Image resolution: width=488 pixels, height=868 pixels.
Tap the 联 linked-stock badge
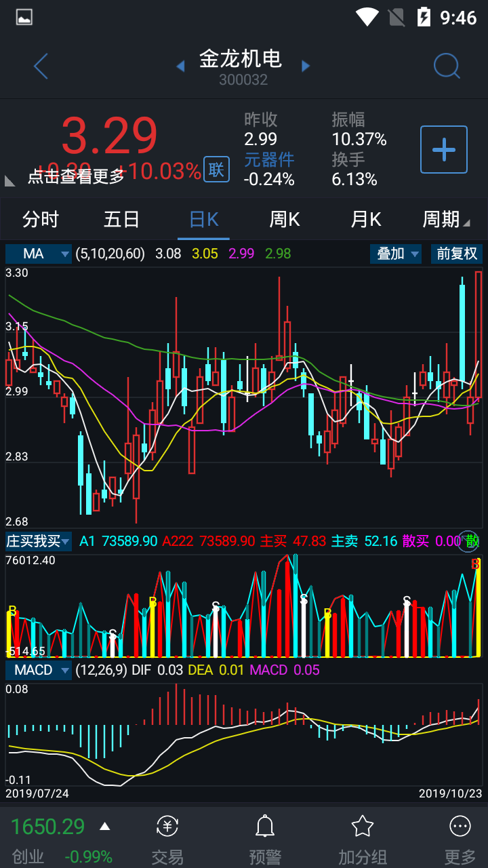216,170
